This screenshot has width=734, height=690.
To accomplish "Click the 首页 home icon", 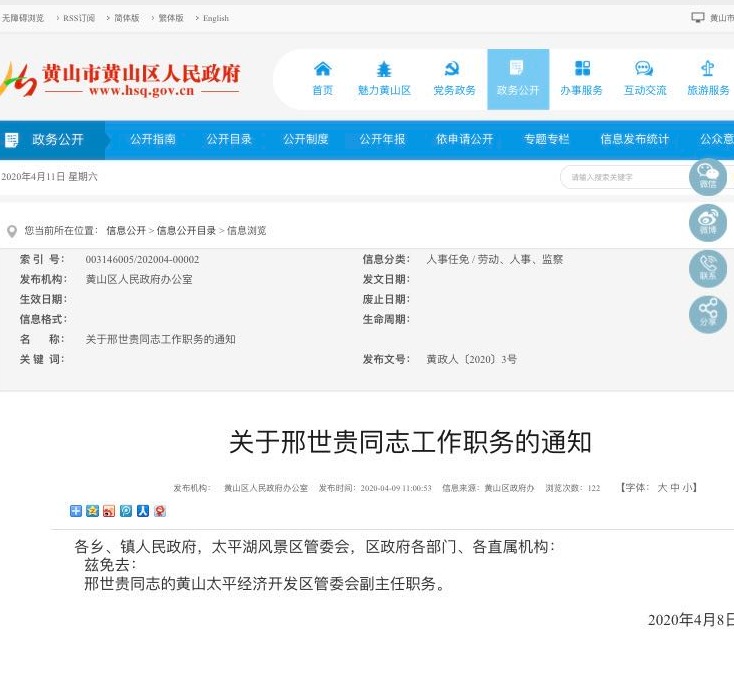I will [x=323, y=69].
